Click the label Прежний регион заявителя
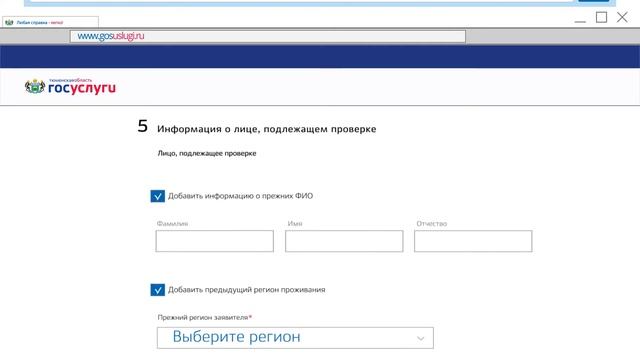The image size is (640, 360). click(x=204, y=317)
